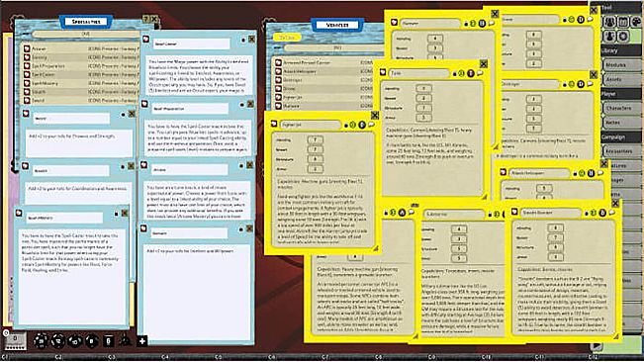The image size is (644, 362).
Task: Open the Specialties window help question mark
Action: (145, 19)
